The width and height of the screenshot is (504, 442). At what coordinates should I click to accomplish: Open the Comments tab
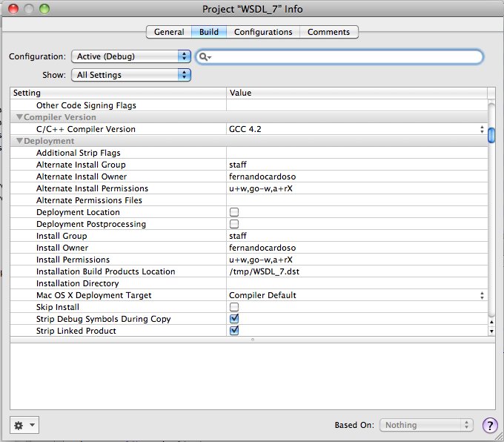point(328,32)
